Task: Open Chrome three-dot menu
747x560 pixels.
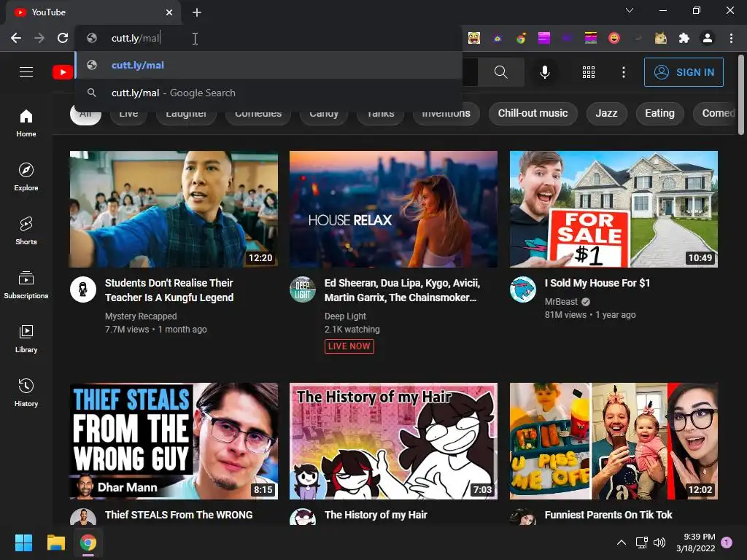Action: pyautogui.click(x=731, y=38)
